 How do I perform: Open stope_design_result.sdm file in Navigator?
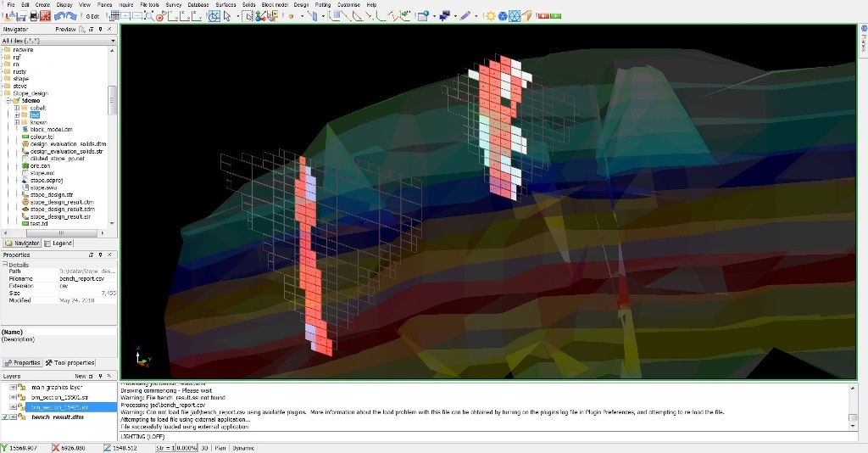point(63,209)
